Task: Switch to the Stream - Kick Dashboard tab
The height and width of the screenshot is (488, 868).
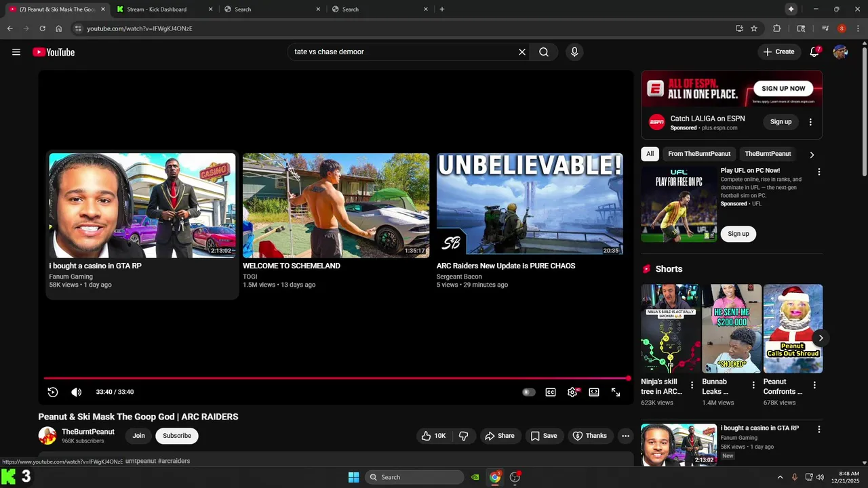Action: [x=163, y=9]
